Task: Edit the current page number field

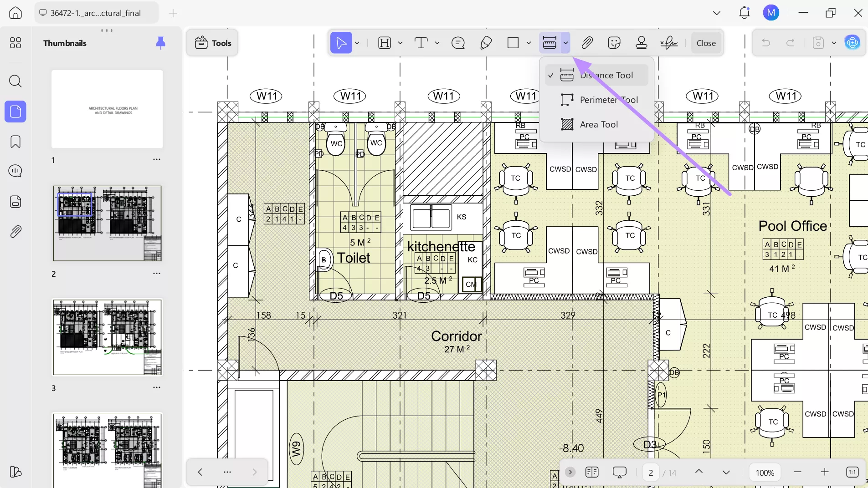Action: coord(651,473)
